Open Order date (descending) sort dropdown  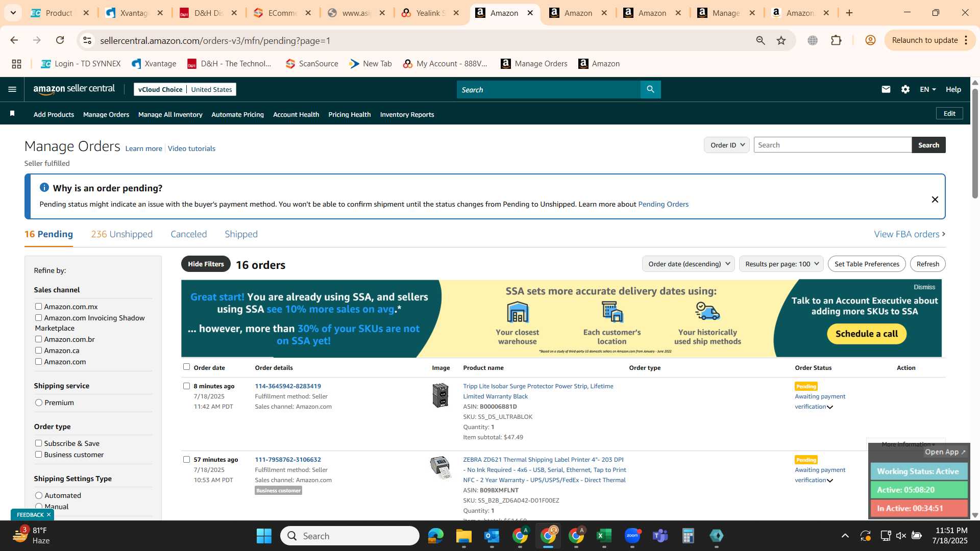[x=688, y=264]
